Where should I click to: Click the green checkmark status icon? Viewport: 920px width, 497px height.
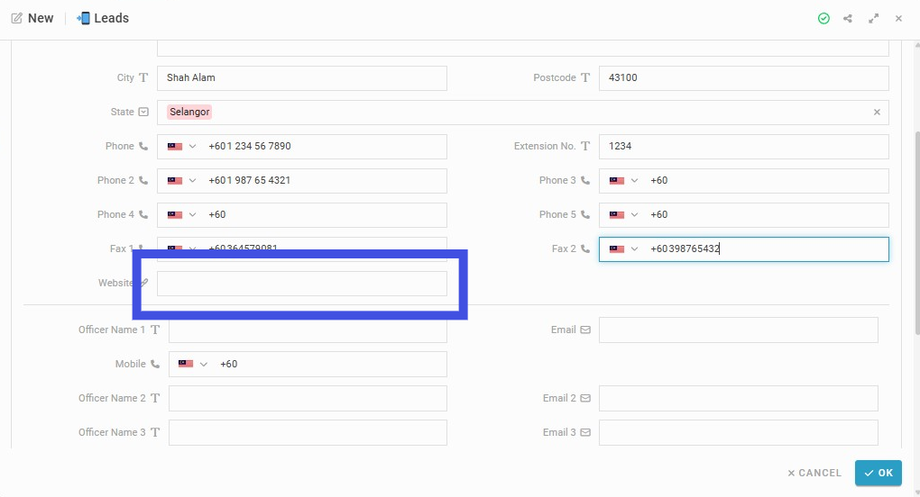coord(823,18)
